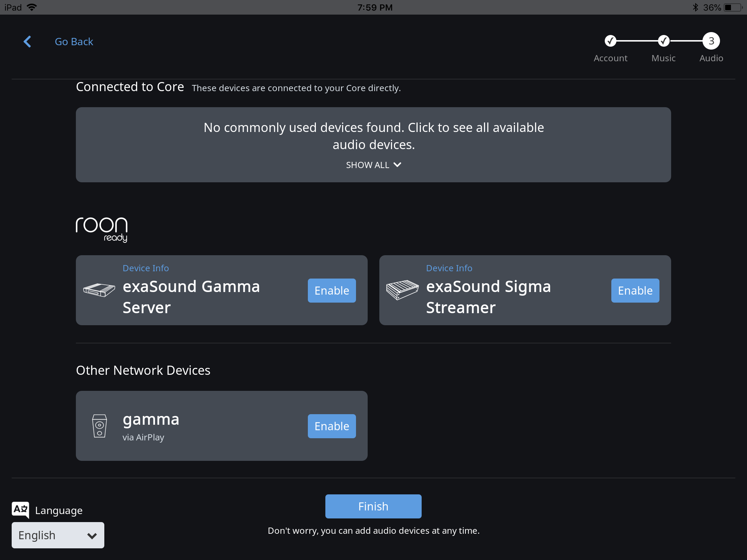Open Device Info for exaSound Sigma Streamer
Screen dimensions: 747x560
click(449, 268)
